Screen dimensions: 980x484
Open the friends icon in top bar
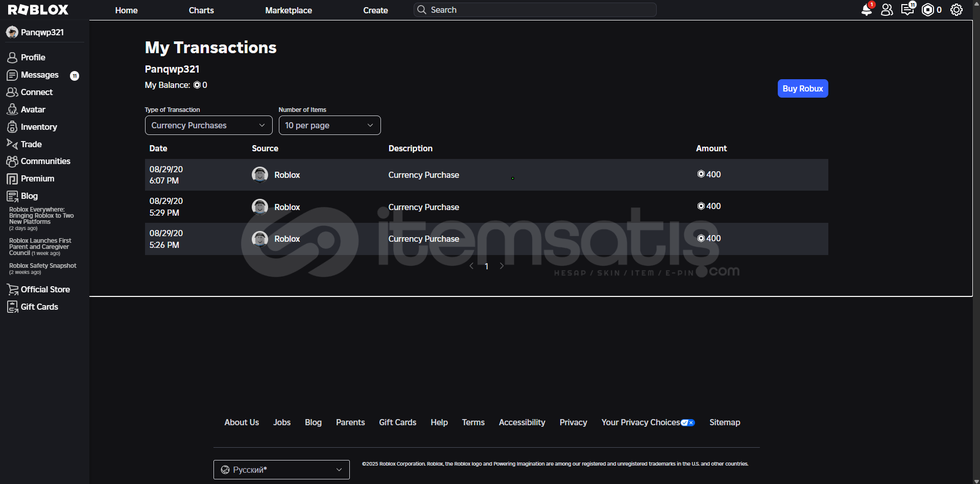point(887,10)
